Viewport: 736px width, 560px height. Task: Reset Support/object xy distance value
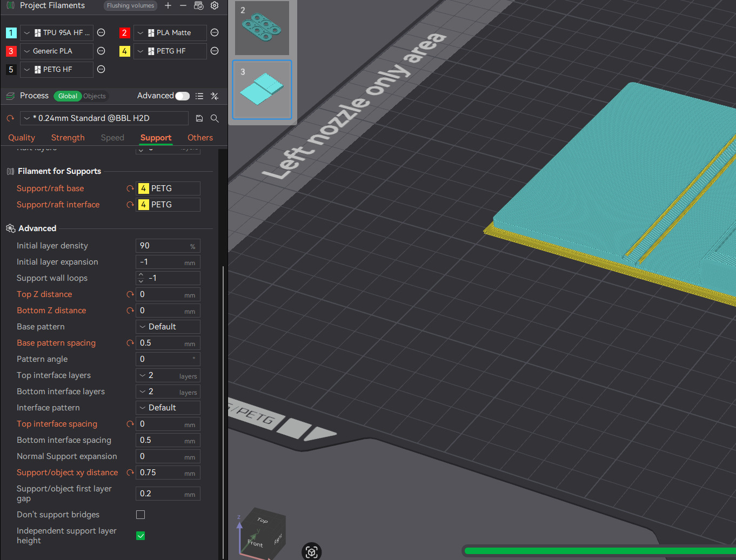130,473
